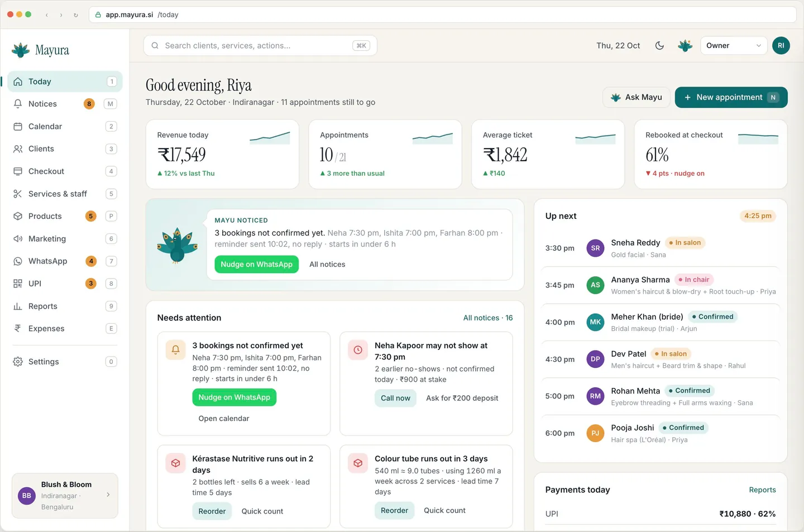This screenshot has height=532, width=804.
Task: Click the UPI QR code icon
Action: point(18,284)
